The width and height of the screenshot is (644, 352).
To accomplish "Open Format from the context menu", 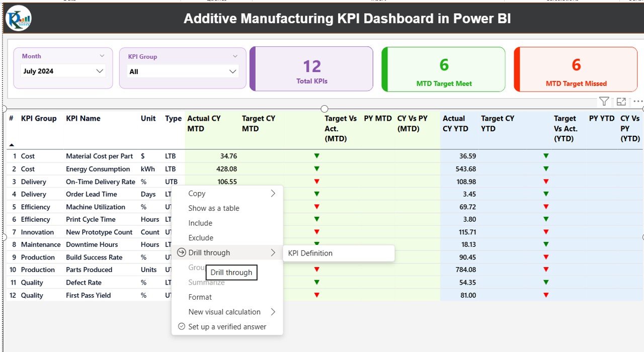I will [x=200, y=297].
